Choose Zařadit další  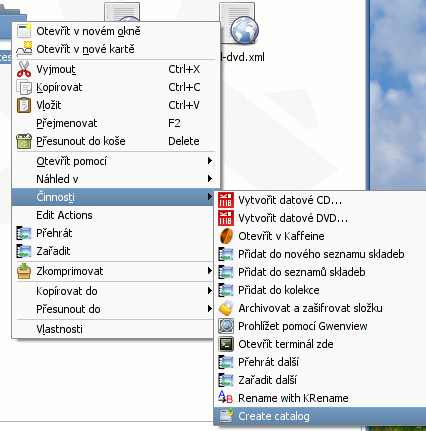pos(320,380)
